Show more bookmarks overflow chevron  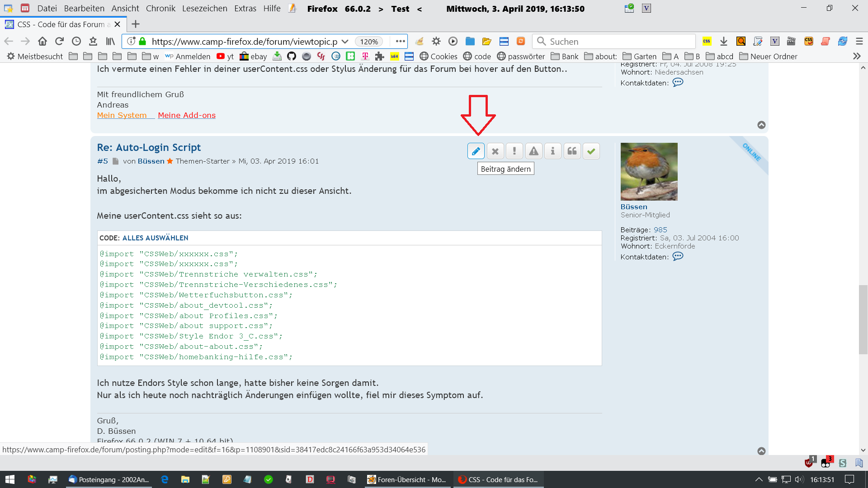856,56
